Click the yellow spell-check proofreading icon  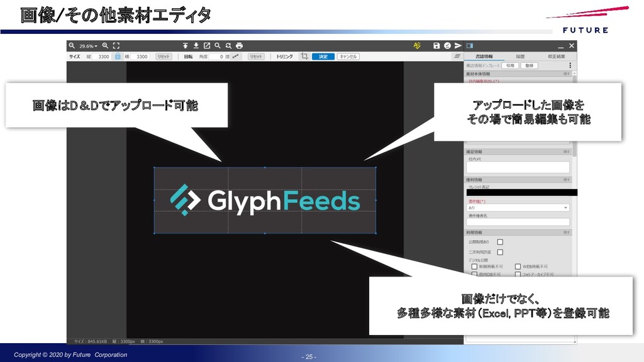point(417,45)
